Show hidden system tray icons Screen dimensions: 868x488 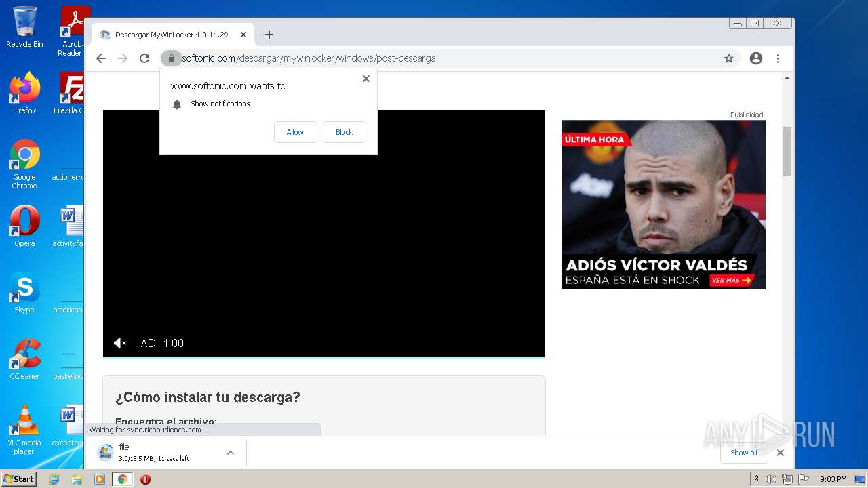click(756, 479)
